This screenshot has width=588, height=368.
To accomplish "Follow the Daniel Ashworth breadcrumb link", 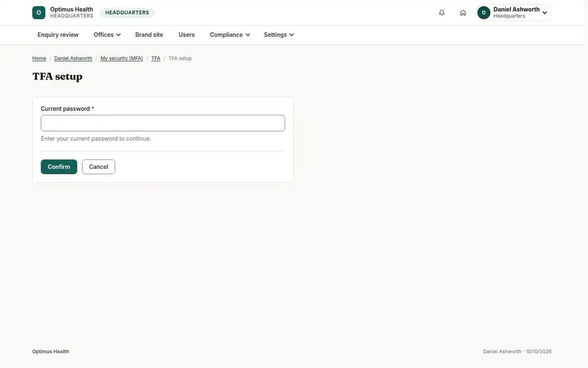I will [x=73, y=58].
